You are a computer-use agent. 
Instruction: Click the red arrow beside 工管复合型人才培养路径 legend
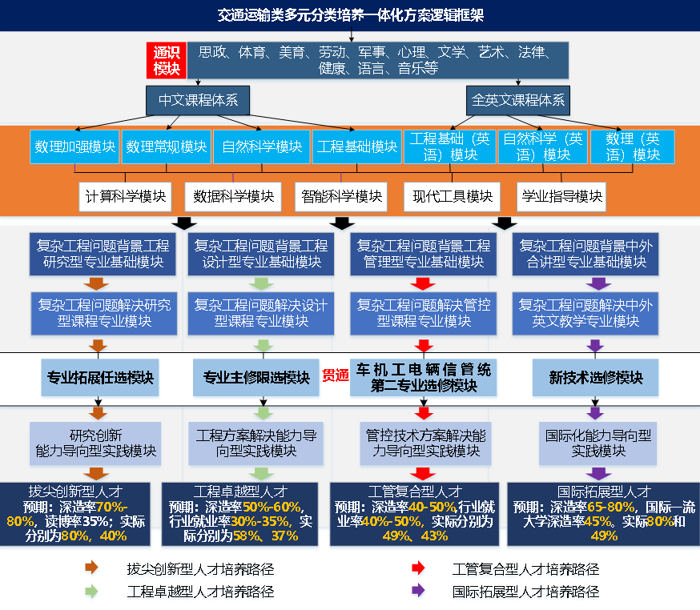tap(417, 568)
